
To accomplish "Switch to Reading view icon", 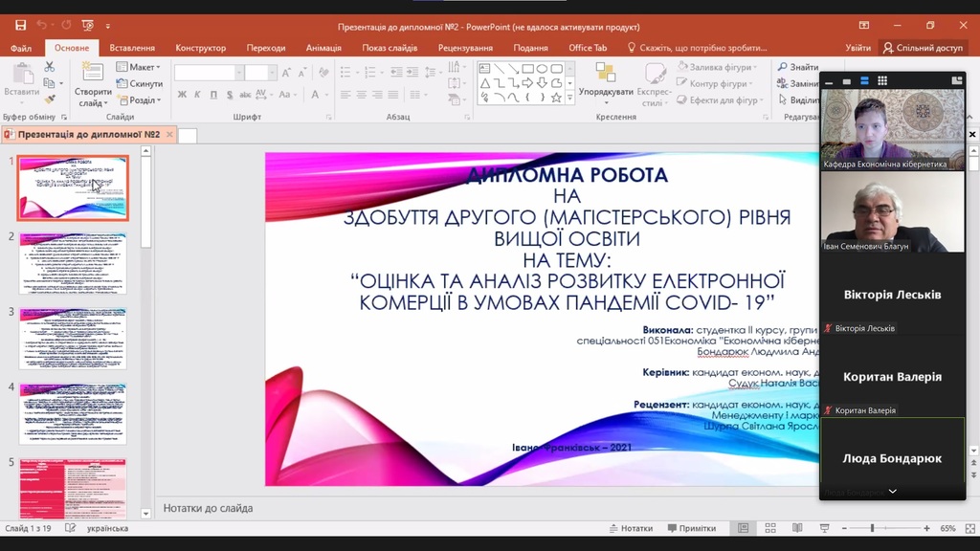I will tap(797, 528).
